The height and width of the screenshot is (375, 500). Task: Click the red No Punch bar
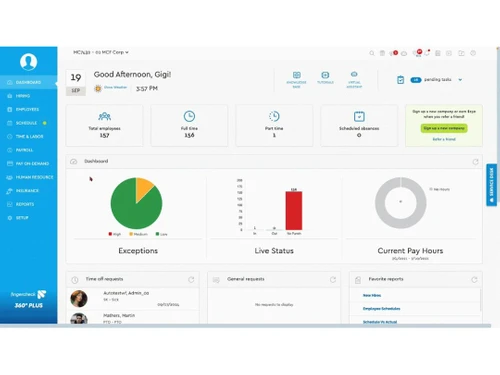[294, 211]
